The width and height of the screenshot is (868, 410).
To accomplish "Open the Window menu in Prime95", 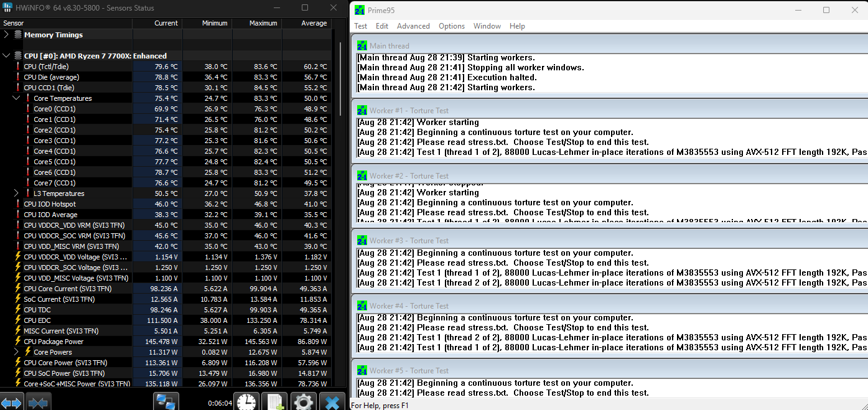I will coord(487,26).
